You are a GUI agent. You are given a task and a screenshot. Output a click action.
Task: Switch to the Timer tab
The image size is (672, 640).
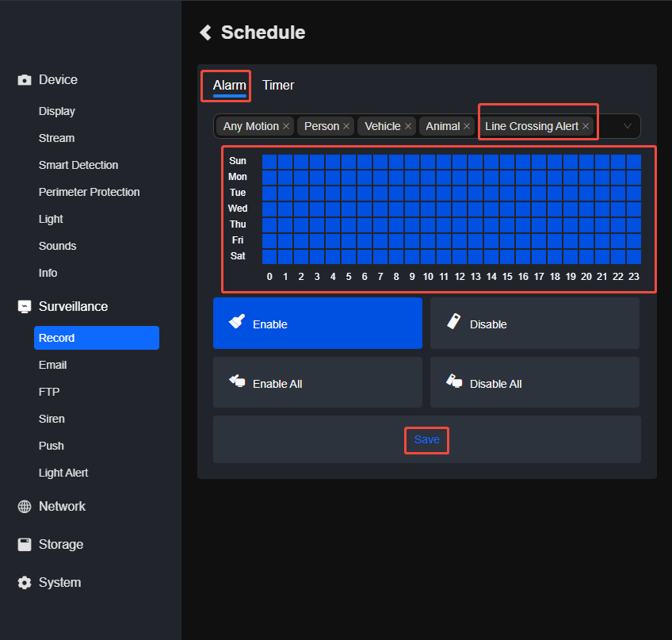(278, 86)
